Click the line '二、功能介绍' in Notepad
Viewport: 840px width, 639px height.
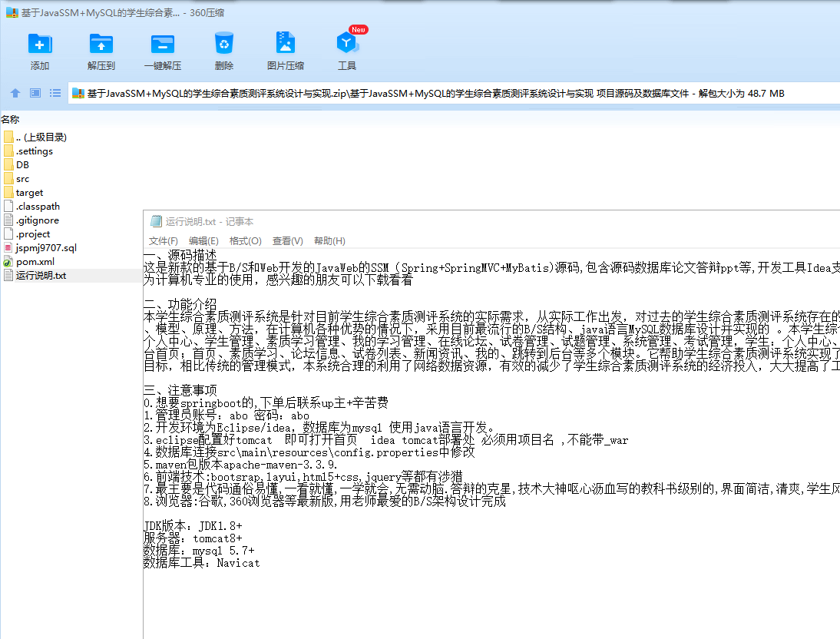pyautogui.click(x=180, y=304)
